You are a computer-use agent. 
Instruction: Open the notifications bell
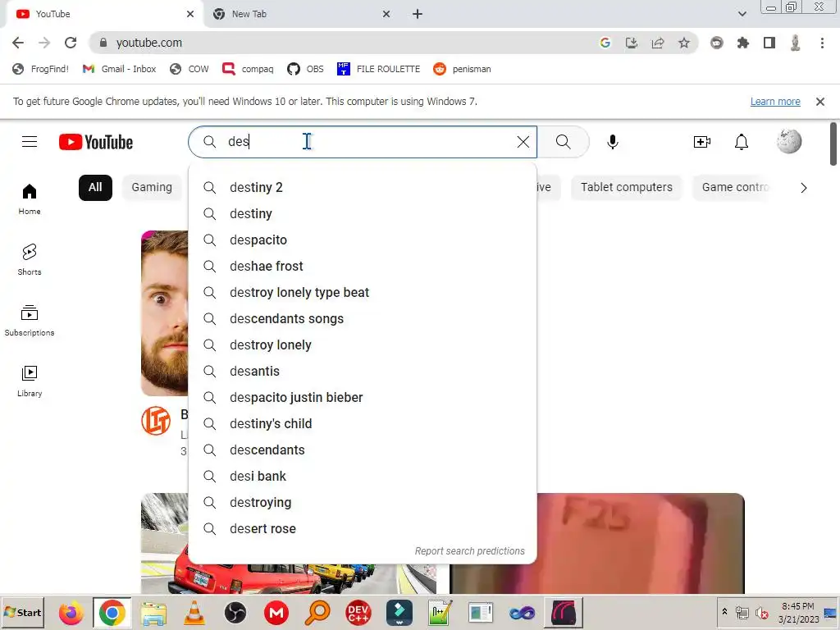point(742,142)
